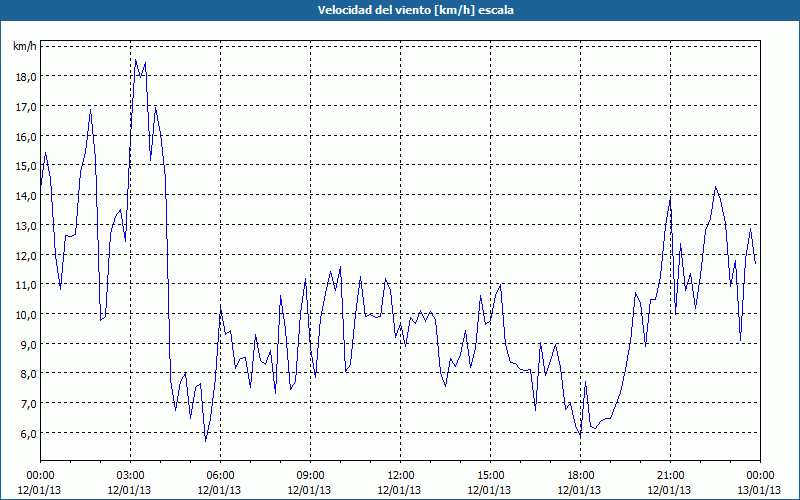Click the 12/01/13 date under 03:00
This screenshot has height=500, width=800.
(x=130, y=490)
